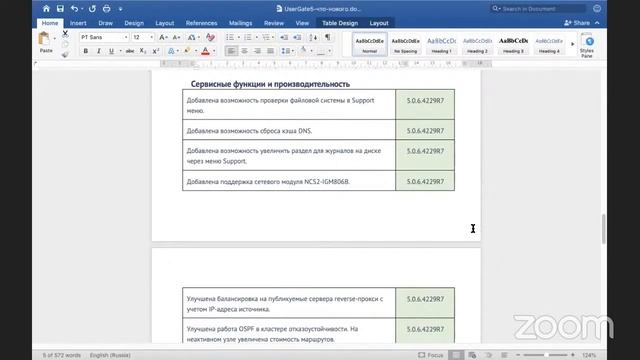Increase paragraph indent
This screenshot has width=640, height=360.
point(297,38)
